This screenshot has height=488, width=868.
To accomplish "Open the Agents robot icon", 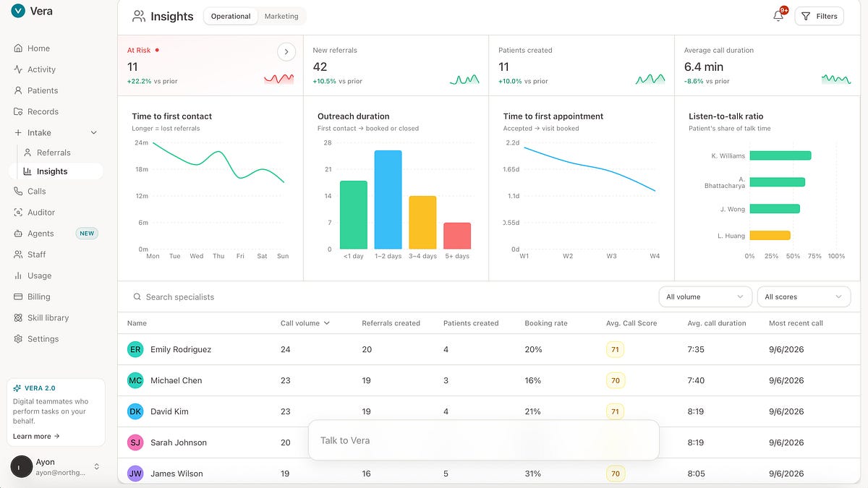I will (x=18, y=234).
